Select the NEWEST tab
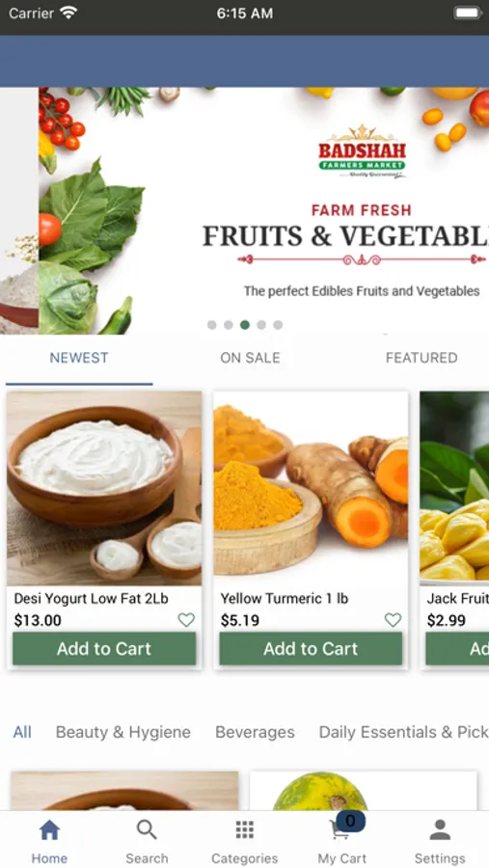This screenshot has width=489, height=868. click(x=79, y=358)
